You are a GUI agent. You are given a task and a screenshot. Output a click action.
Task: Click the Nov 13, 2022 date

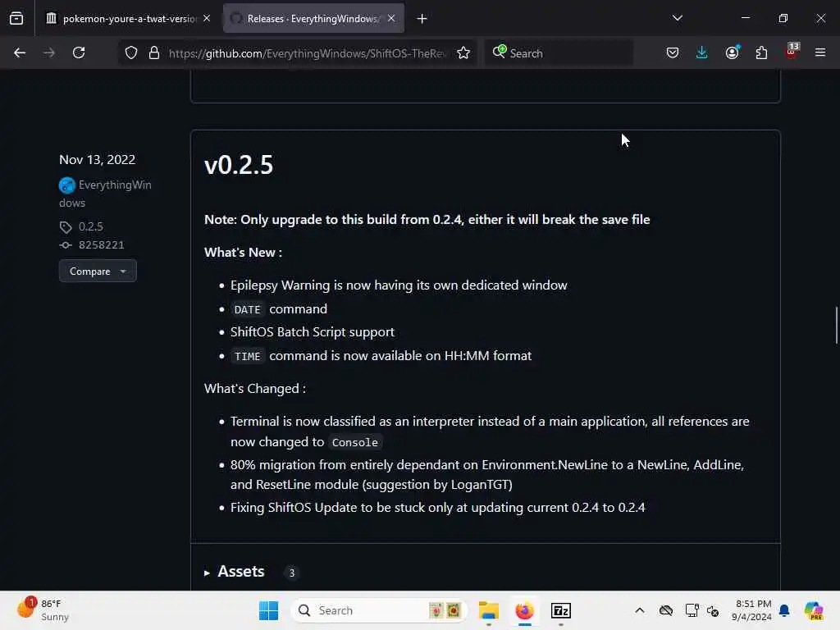97,160
